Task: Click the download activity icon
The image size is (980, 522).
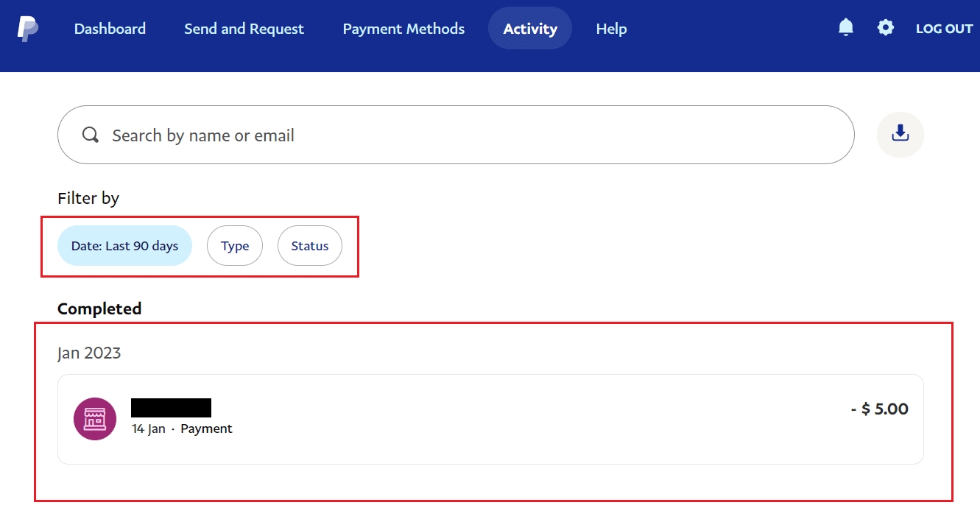Action: pyautogui.click(x=900, y=134)
